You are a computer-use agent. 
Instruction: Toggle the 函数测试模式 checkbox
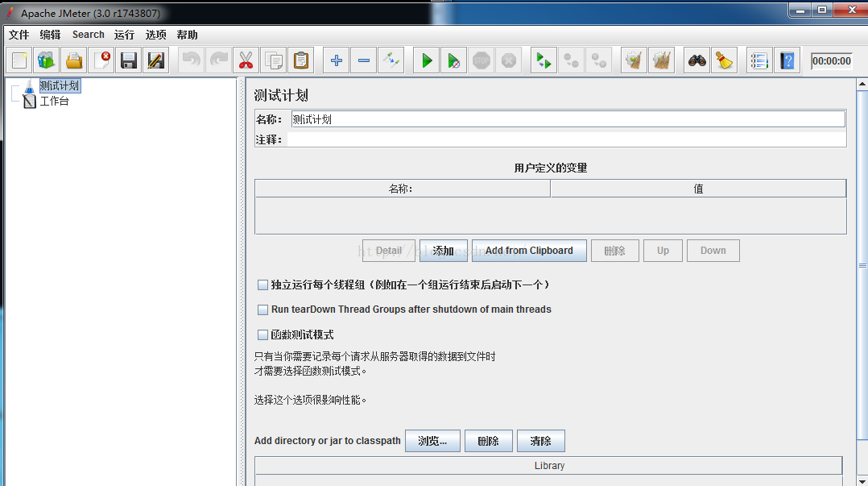tap(263, 334)
